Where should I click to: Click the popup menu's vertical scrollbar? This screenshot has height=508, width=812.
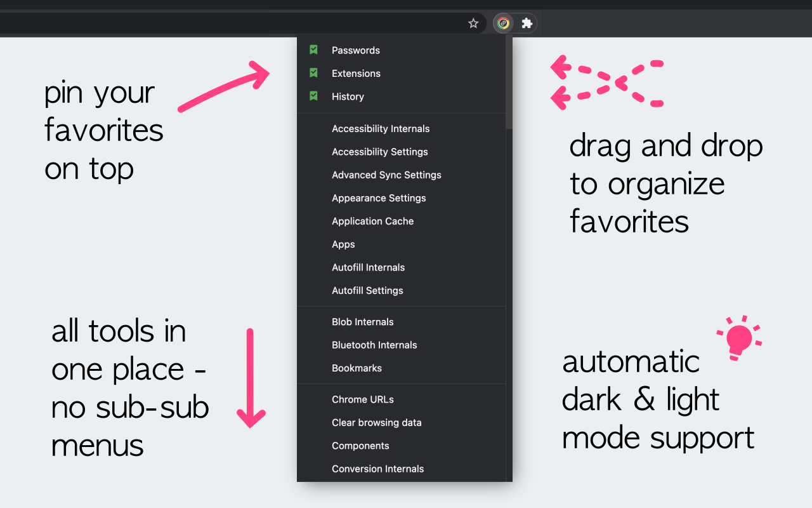[x=509, y=83]
